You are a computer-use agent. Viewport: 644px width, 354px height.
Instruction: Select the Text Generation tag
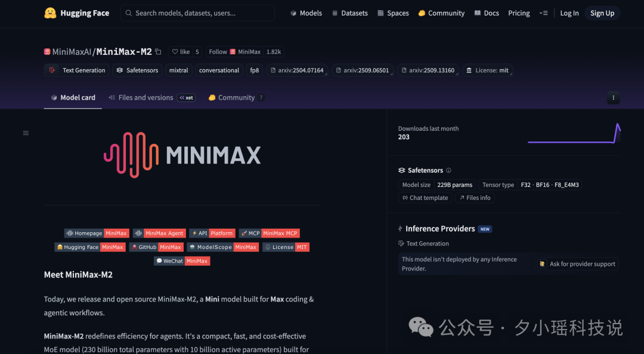coord(78,70)
